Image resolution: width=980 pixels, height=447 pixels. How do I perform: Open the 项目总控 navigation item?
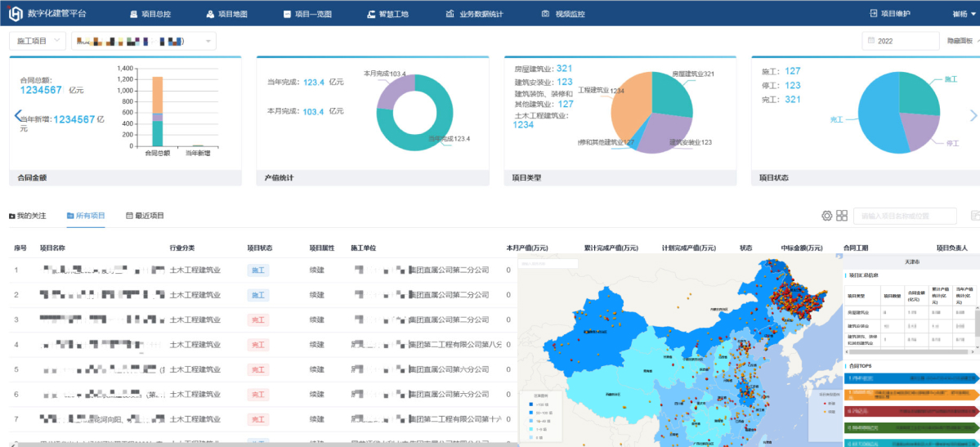point(150,14)
